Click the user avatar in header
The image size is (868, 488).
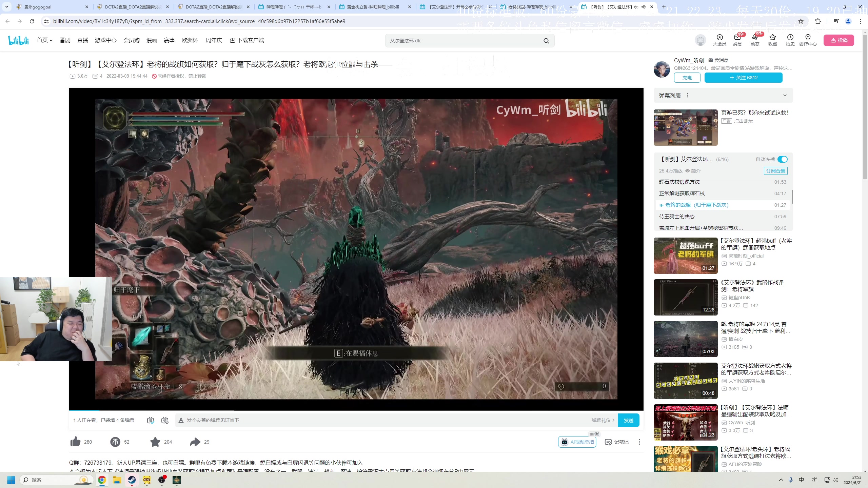(700, 40)
